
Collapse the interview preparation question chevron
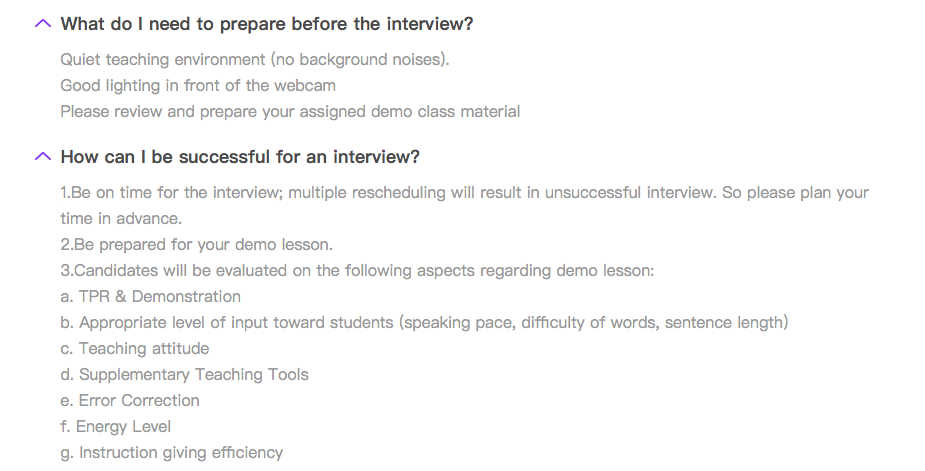[x=43, y=24]
